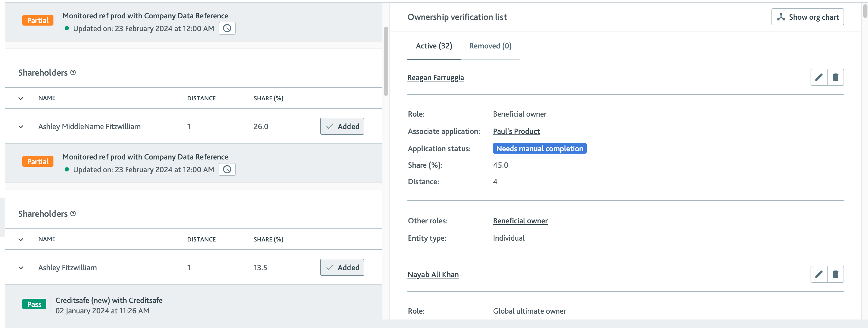Viewport: 868px width, 328px height.
Task: Click Added button for Ashley MiddleName Fitzwilliam
Action: (x=342, y=126)
